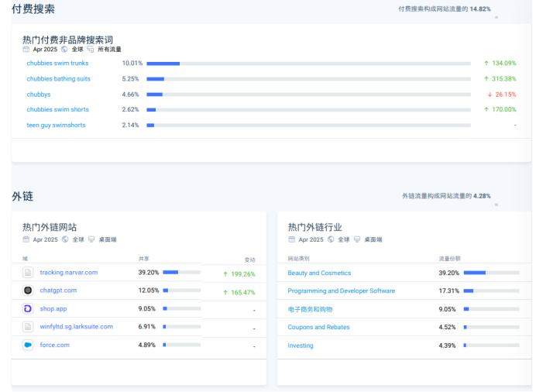Click the 变动 column header in referral table
536x392 pixels.
click(x=249, y=260)
